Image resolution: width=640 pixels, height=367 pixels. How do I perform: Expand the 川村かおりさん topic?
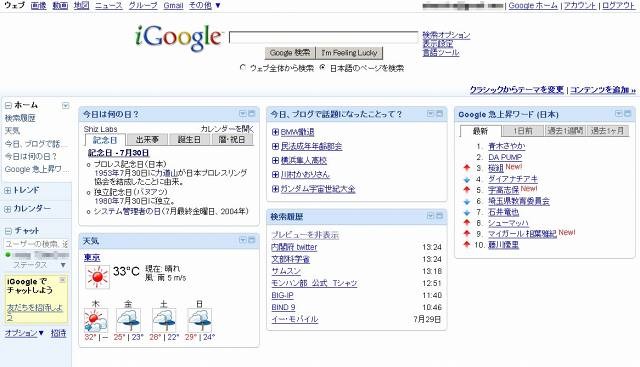[275, 174]
